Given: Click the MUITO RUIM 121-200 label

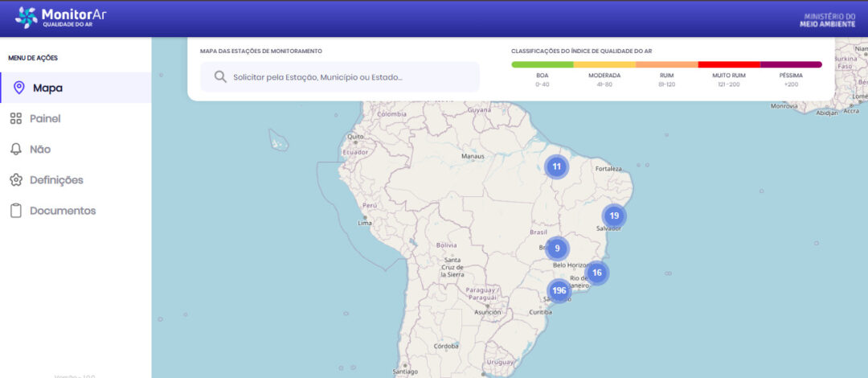Looking at the screenshot, I should [729, 80].
